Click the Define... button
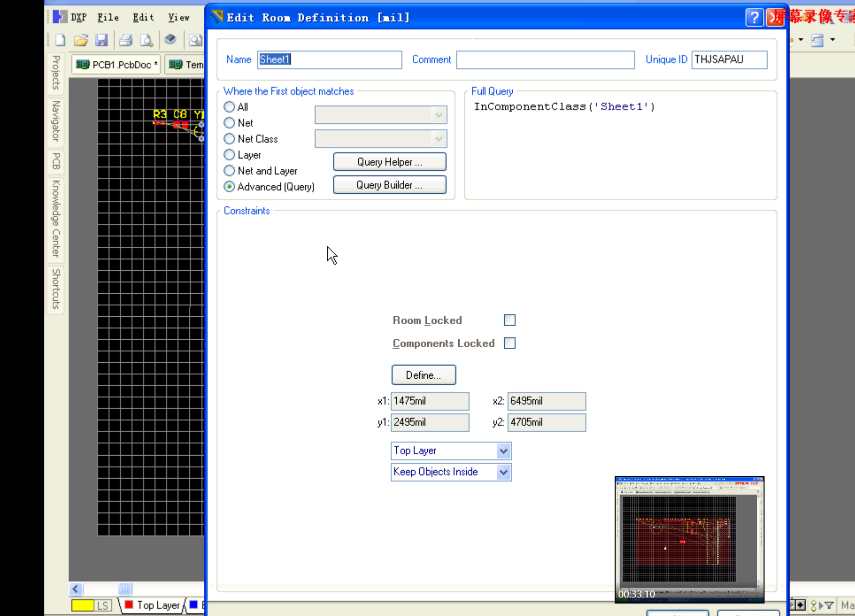855x616 pixels. tap(423, 375)
